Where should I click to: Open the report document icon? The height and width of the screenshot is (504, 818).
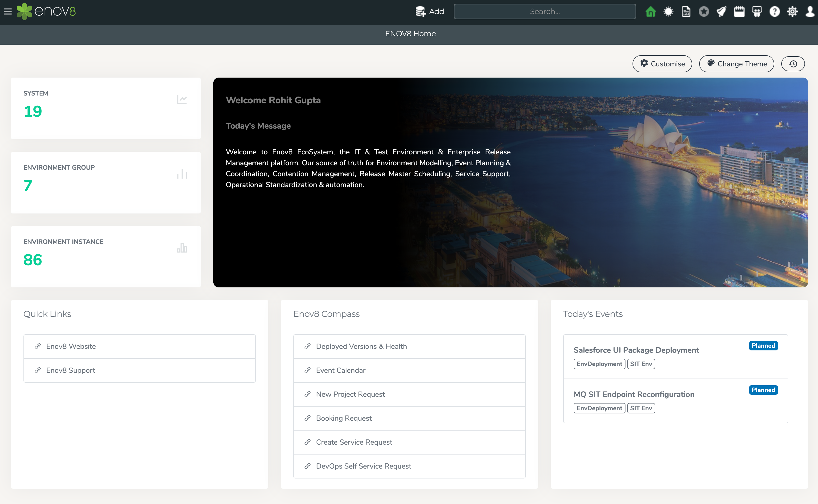686,12
